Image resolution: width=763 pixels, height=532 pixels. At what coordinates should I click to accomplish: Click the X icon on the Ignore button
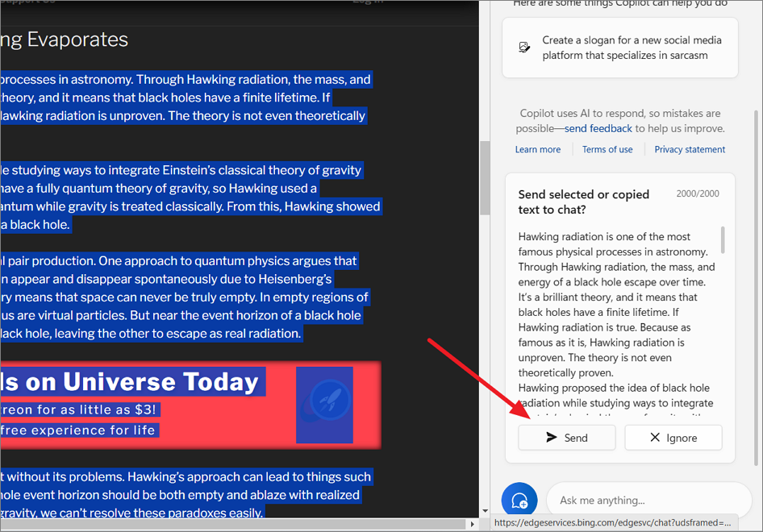click(x=655, y=437)
